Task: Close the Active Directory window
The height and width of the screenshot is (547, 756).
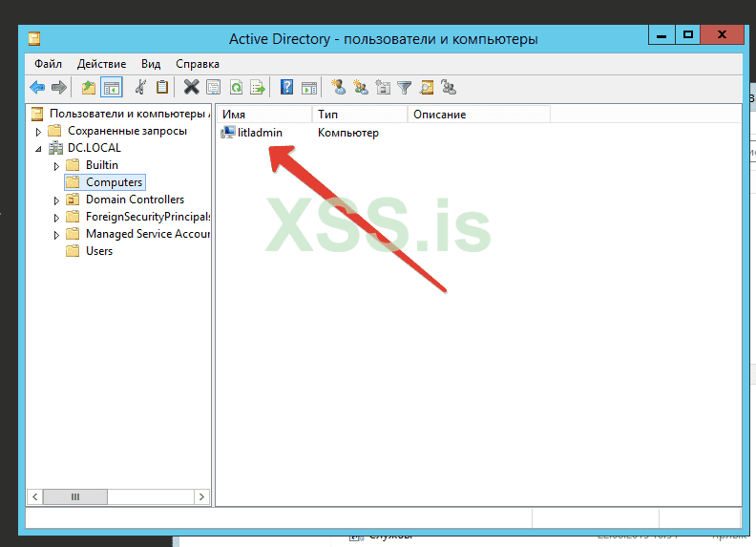Action: click(x=722, y=35)
